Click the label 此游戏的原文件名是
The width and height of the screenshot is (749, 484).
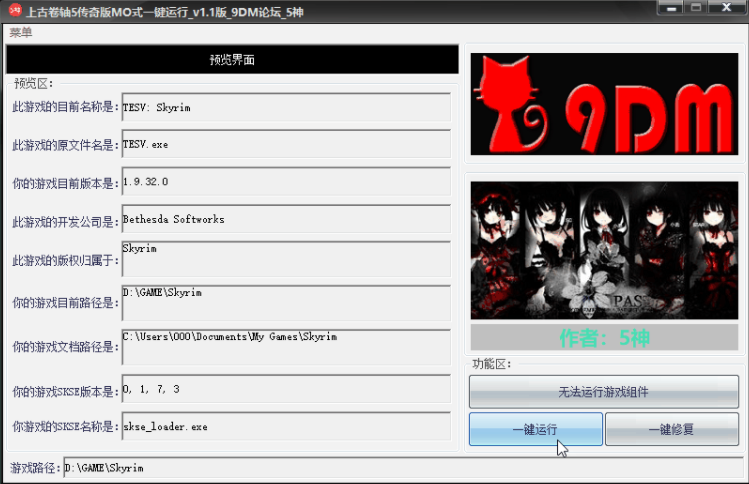(x=65, y=145)
